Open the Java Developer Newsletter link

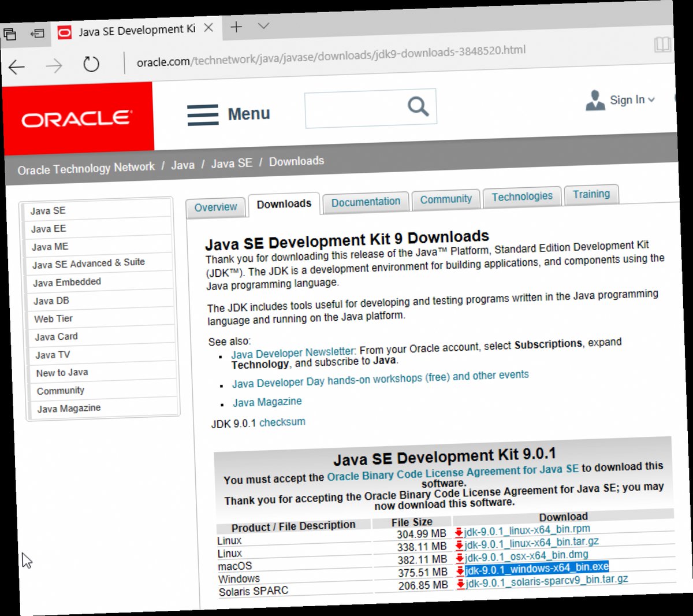point(293,352)
